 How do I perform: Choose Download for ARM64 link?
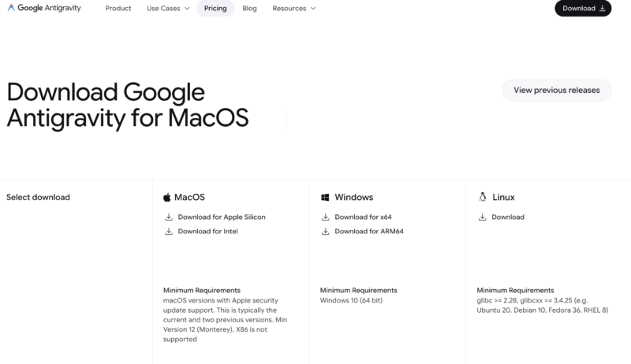click(369, 232)
